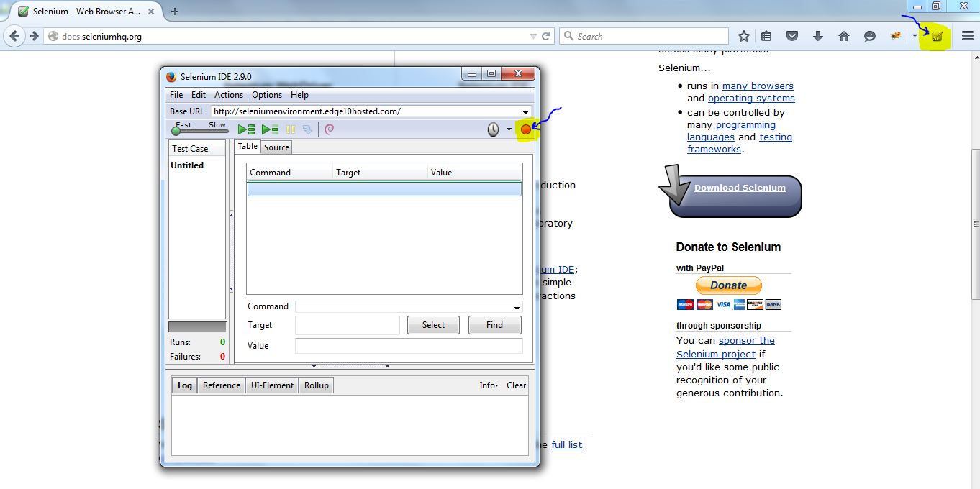Click the browser Back arrow button

click(15, 36)
